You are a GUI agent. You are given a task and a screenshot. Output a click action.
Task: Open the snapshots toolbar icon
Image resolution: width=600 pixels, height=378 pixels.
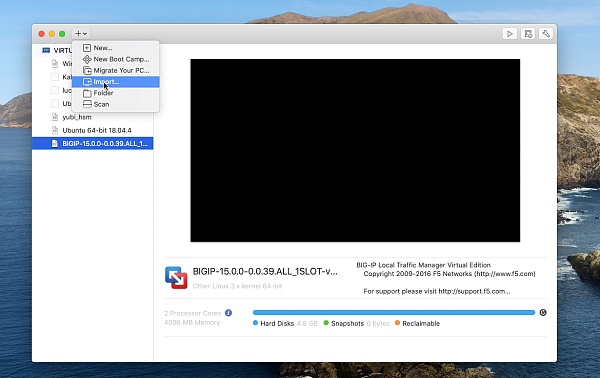[528, 34]
